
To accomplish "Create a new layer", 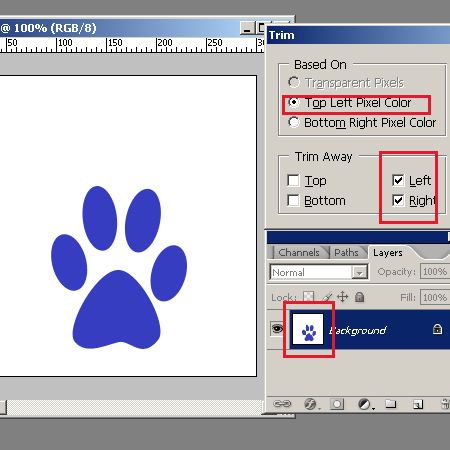I will (x=418, y=404).
